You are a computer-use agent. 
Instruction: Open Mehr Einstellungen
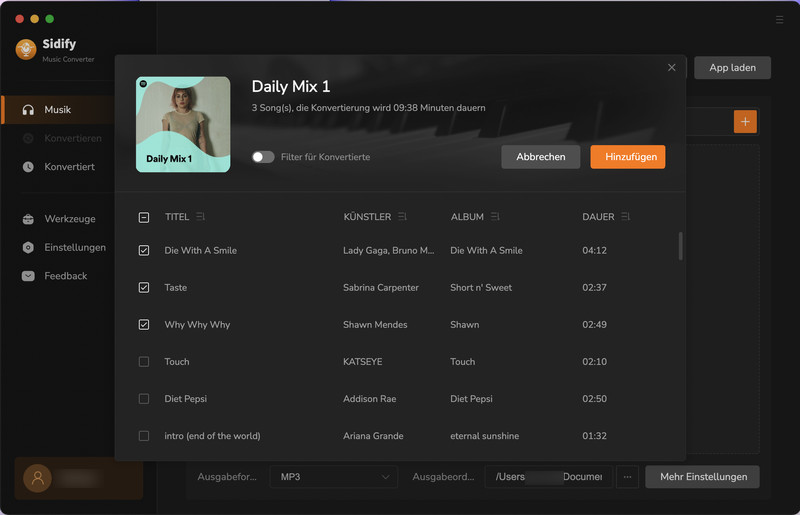[703, 477]
